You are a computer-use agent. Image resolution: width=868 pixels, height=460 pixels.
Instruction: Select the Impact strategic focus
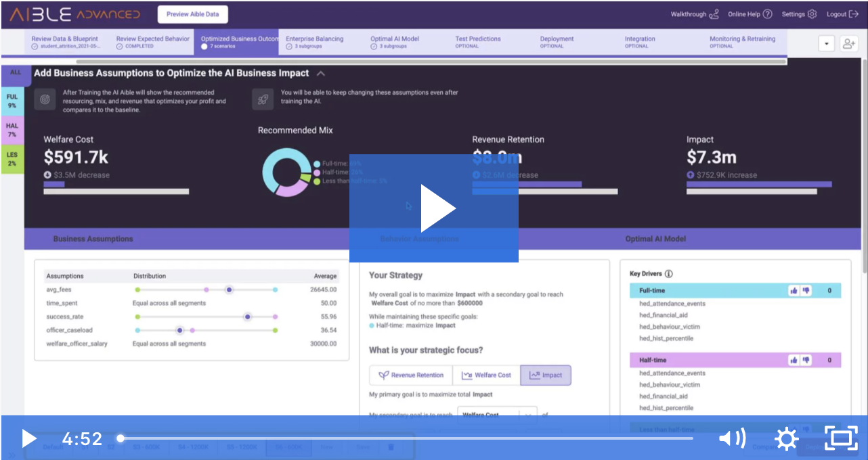tap(546, 375)
